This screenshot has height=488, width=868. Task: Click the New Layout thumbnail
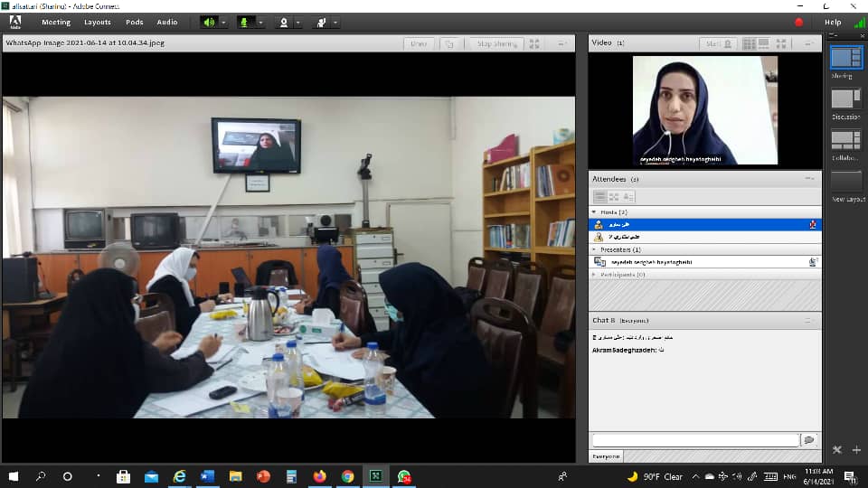point(846,182)
